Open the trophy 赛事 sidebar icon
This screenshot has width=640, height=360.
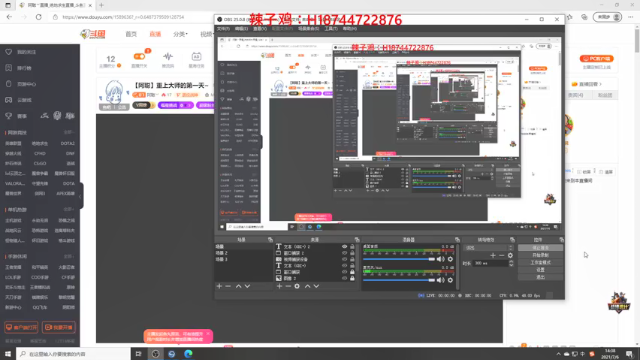[x=9, y=116]
